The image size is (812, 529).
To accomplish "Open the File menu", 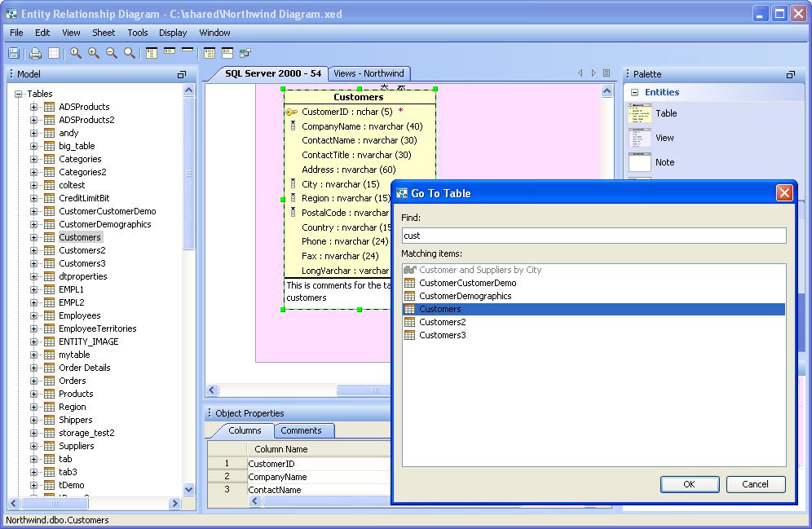I will [16, 33].
